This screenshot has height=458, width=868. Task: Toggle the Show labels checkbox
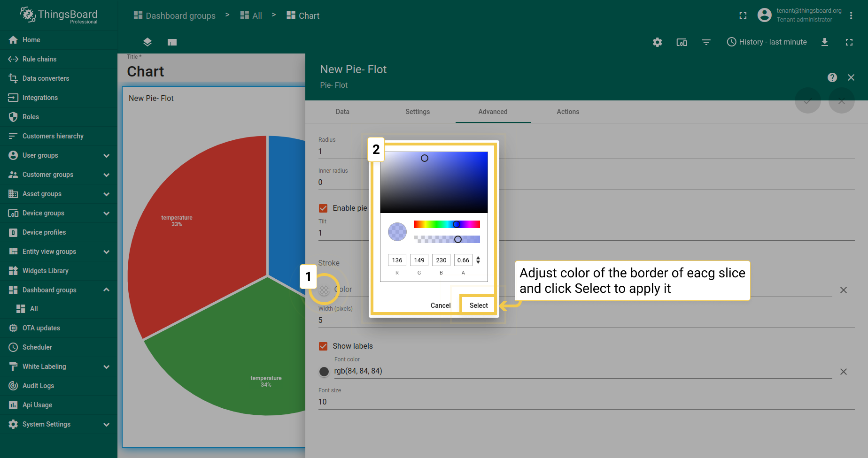click(x=323, y=346)
